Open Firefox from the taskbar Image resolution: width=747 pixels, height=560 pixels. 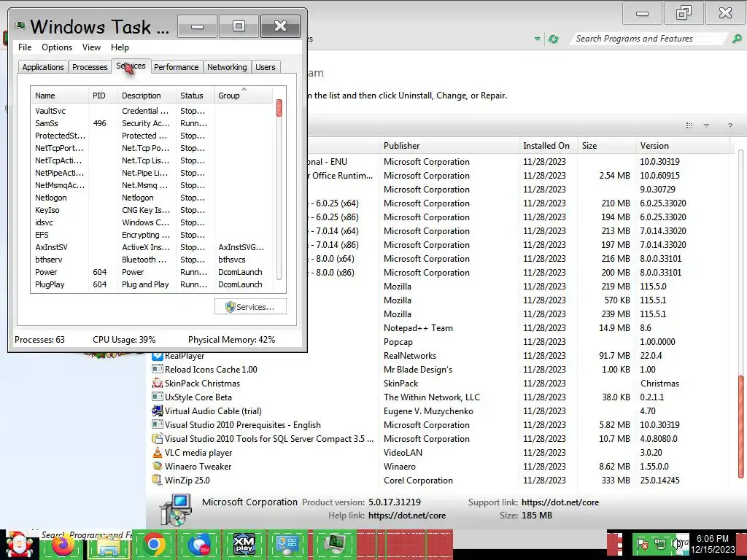pyautogui.click(x=63, y=544)
